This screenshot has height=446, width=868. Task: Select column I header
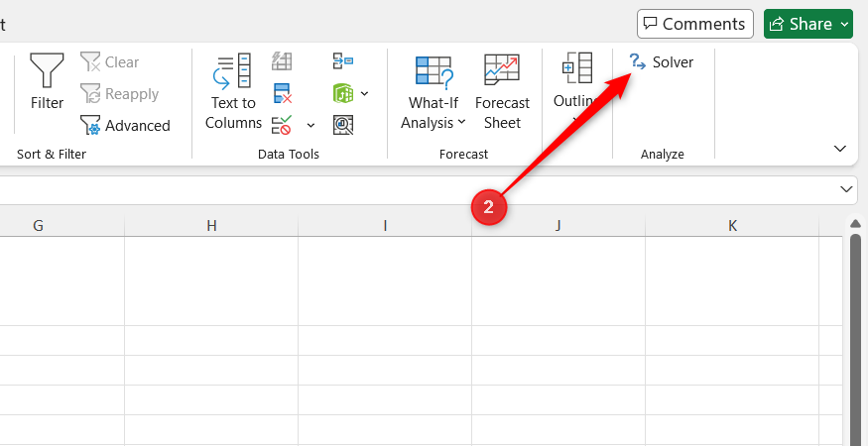[x=385, y=226]
